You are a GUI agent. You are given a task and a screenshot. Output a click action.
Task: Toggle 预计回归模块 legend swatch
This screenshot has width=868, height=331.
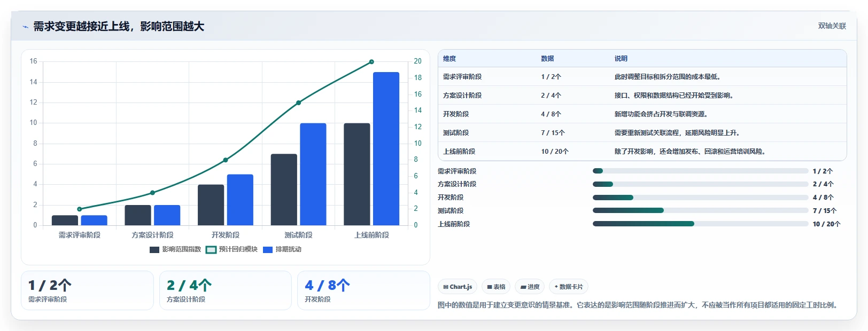click(211, 250)
